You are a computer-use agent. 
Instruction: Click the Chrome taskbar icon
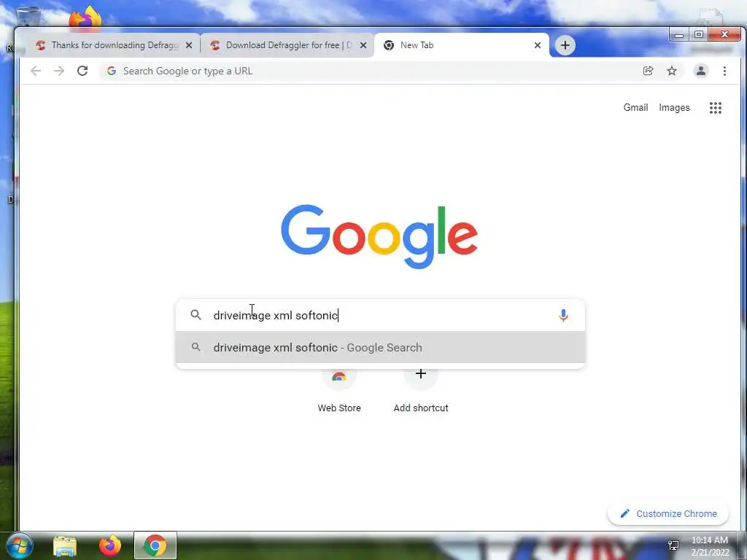pyautogui.click(x=155, y=545)
